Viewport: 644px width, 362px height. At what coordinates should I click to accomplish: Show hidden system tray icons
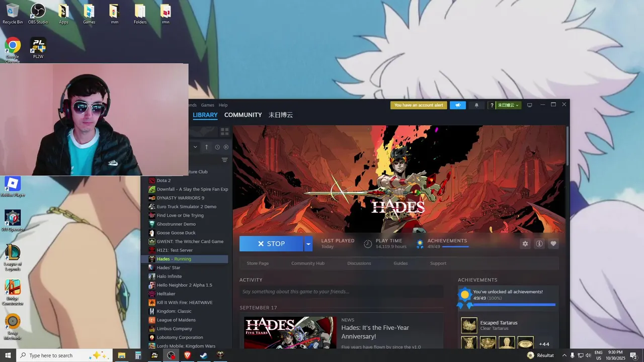coord(564,355)
